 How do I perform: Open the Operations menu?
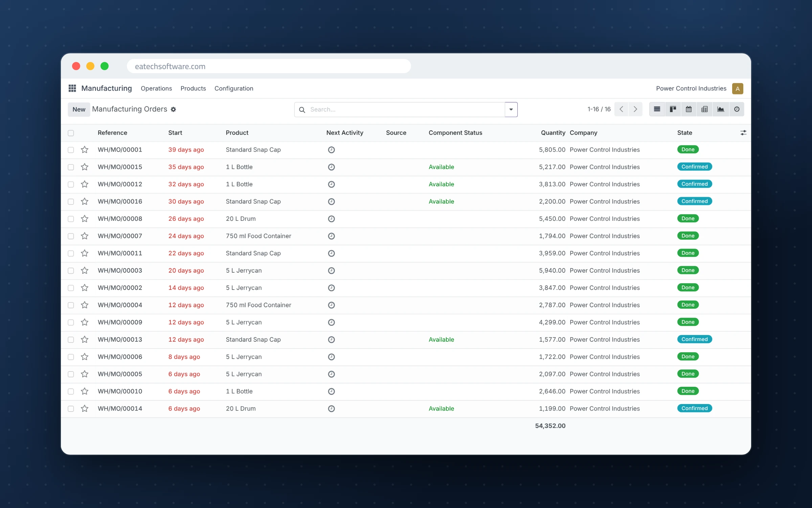[x=156, y=88]
